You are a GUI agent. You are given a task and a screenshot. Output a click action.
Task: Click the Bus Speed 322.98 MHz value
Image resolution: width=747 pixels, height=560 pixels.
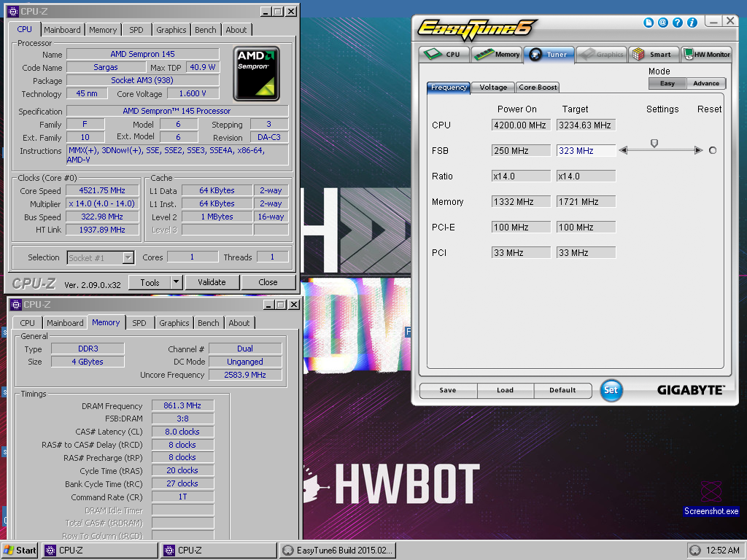tap(102, 217)
